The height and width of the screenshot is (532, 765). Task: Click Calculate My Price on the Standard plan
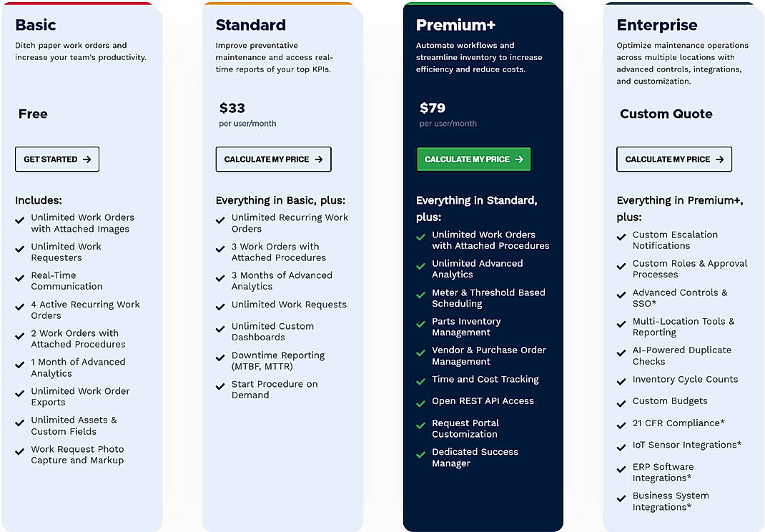tap(273, 159)
